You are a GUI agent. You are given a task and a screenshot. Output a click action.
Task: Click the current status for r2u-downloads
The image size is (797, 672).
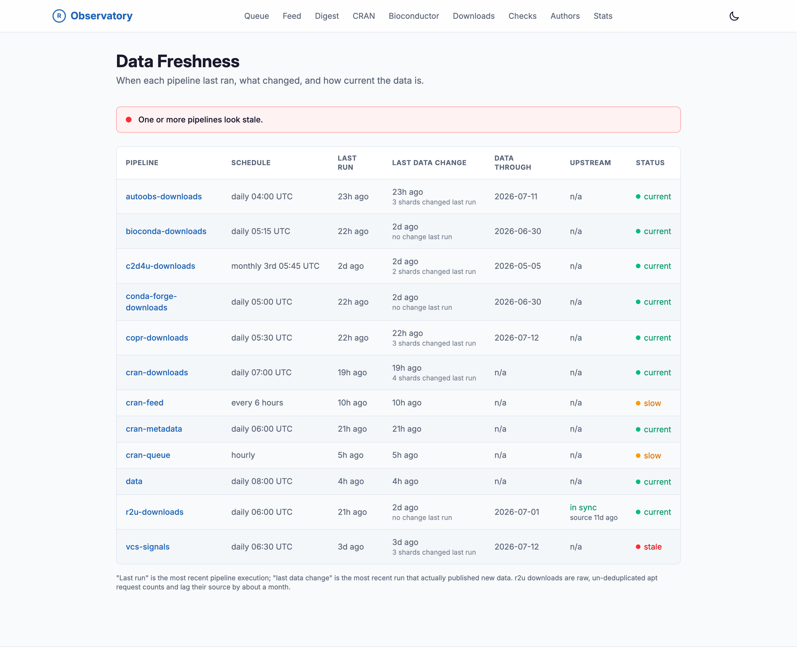654,512
